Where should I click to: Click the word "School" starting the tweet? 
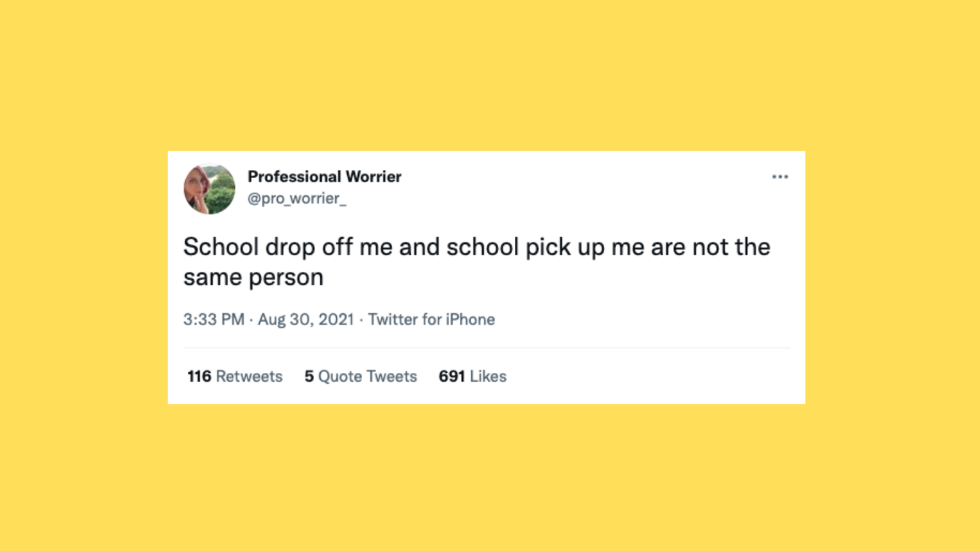[x=220, y=247]
